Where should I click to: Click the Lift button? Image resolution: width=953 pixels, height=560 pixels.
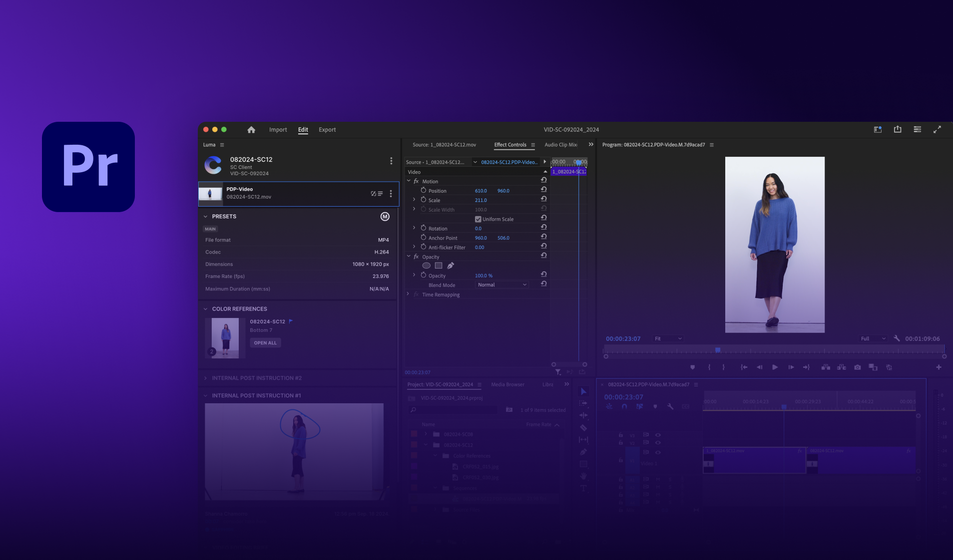click(x=826, y=367)
